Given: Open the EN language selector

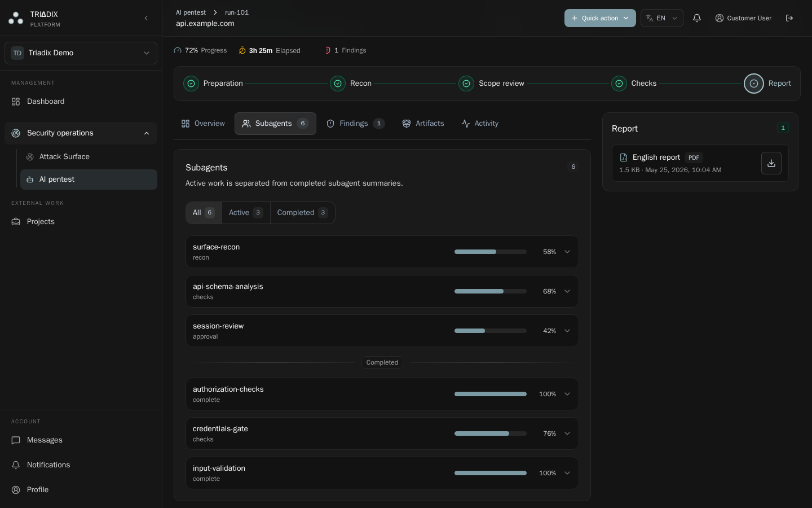Looking at the screenshot, I should 661,18.
